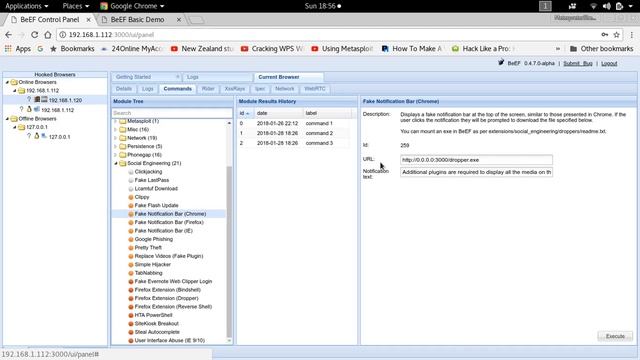The image size is (640, 360).
Task: Select the HTA PowerShell module
Action: point(153,315)
